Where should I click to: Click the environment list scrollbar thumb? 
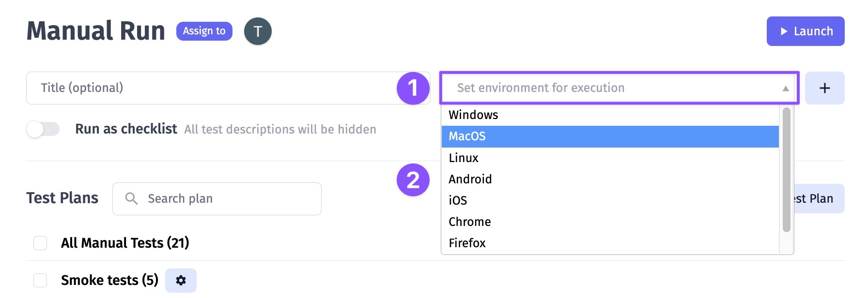point(787,169)
